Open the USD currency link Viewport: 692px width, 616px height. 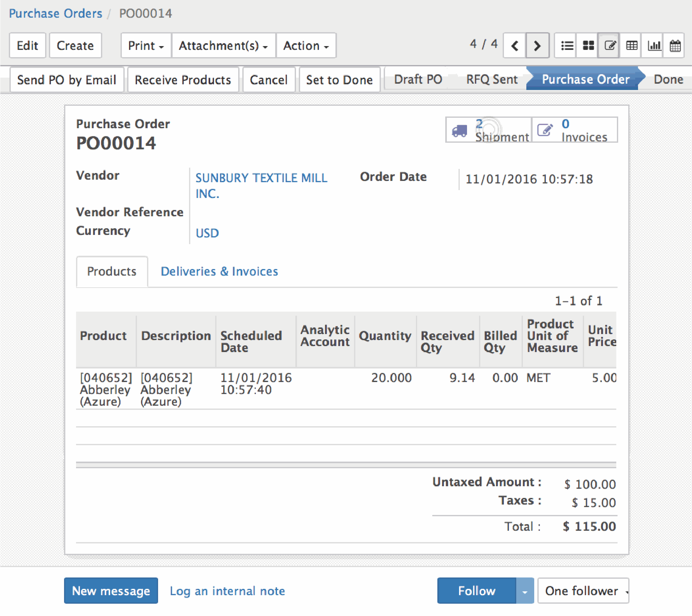coord(207,233)
